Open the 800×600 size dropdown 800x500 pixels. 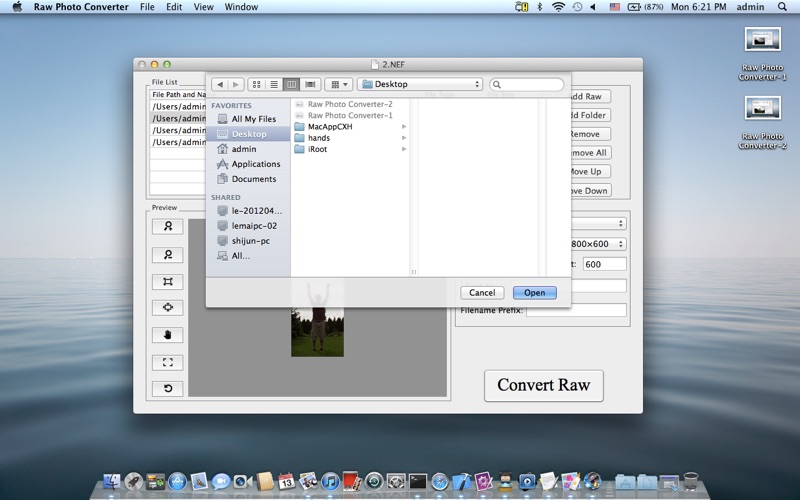[x=598, y=244]
